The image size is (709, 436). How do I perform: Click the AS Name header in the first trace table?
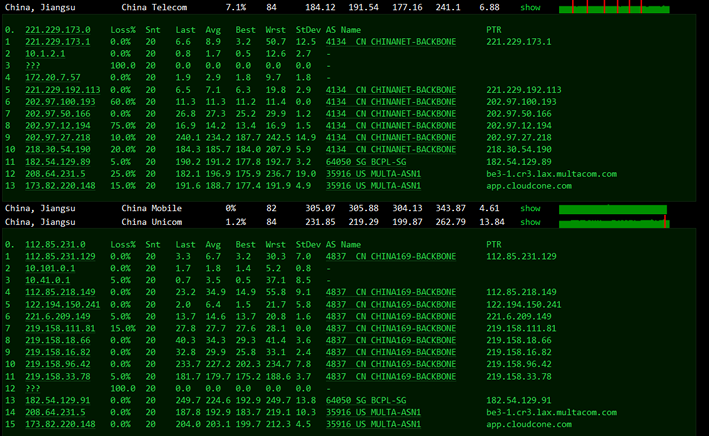click(342, 30)
